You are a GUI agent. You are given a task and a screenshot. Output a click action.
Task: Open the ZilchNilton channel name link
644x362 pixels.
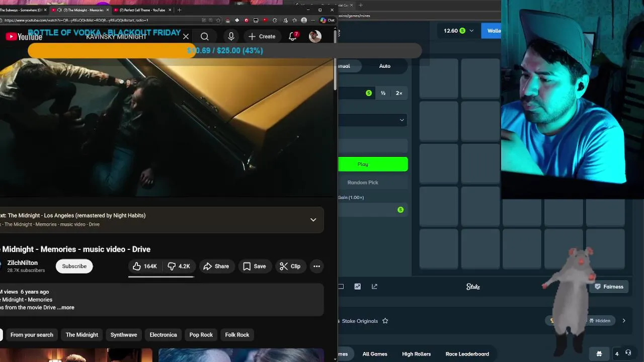point(22,263)
